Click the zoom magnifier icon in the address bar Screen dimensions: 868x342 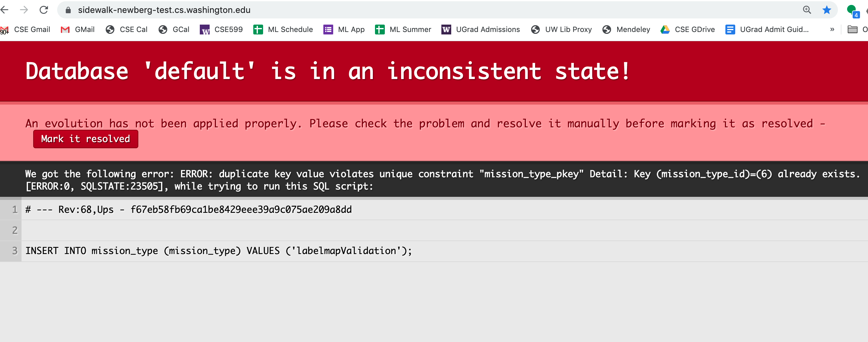pyautogui.click(x=807, y=10)
